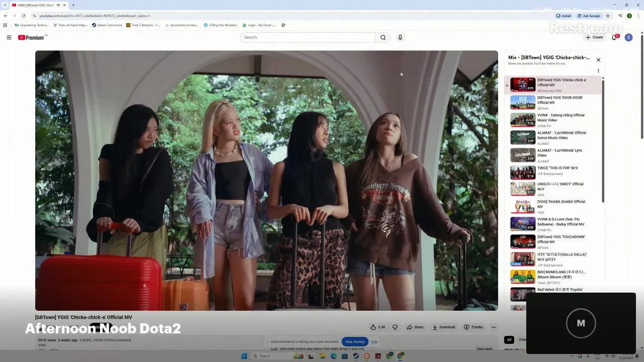
Task: Click the Download button under the video
Action: point(444,327)
